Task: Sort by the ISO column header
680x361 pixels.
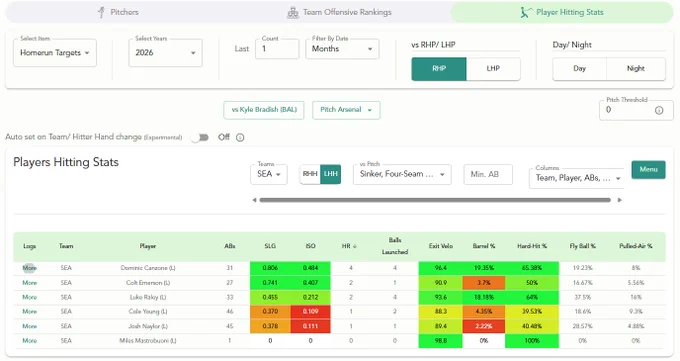Action: 311,246
